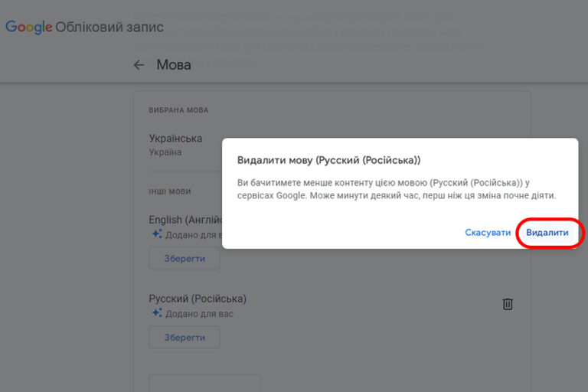Click the Русский (Російська) language entry
The width and height of the screenshot is (588, 392).
coord(198,299)
